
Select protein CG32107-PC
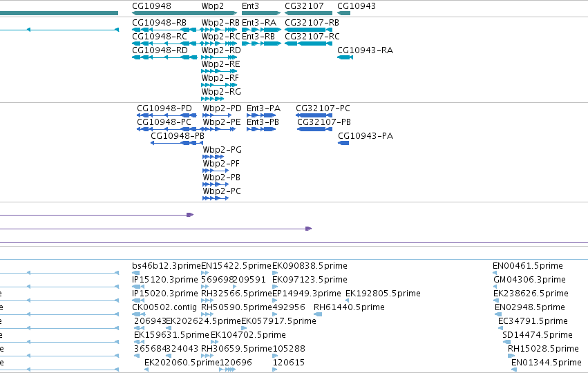click(323, 108)
